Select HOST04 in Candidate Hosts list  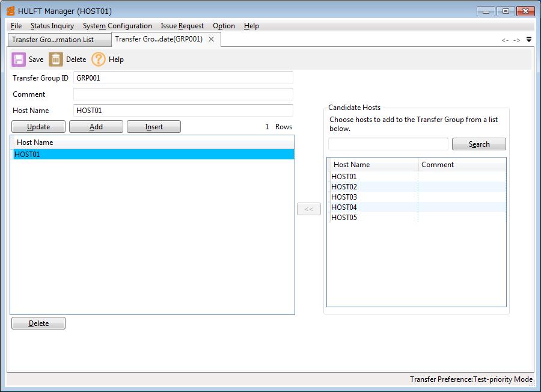pos(418,207)
